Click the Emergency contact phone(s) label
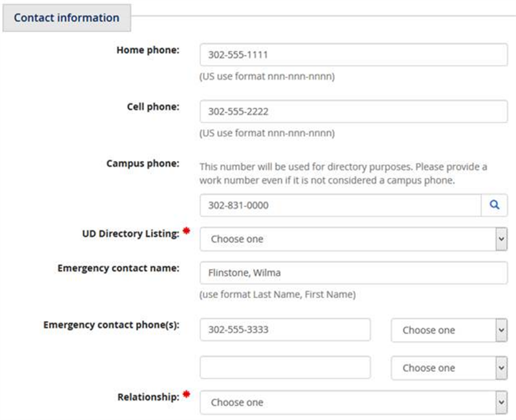516x420 pixels. click(111, 325)
